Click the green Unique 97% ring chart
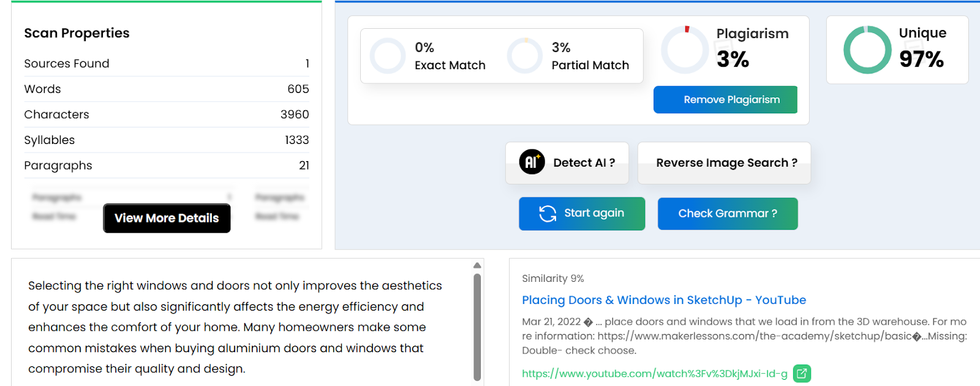980x386 pixels. [867, 50]
